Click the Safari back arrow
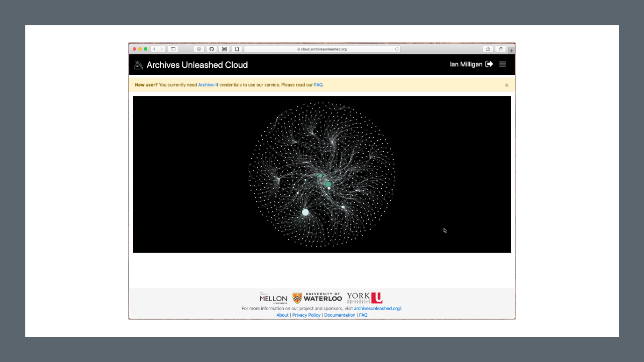Image resolution: width=644 pixels, height=362 pixels. point(155,49)
